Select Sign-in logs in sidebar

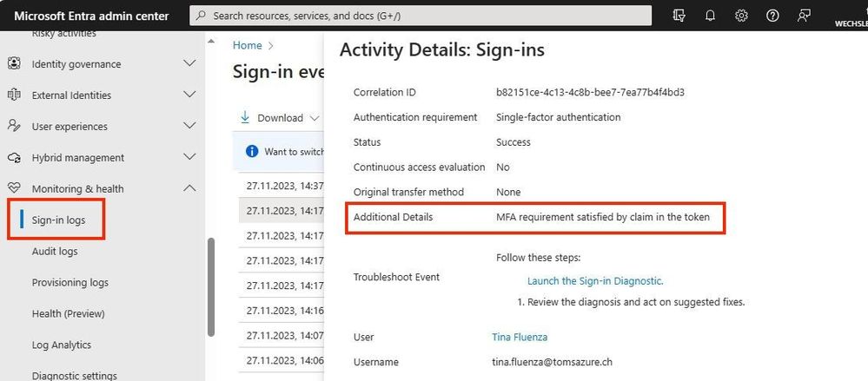point(59,220)
